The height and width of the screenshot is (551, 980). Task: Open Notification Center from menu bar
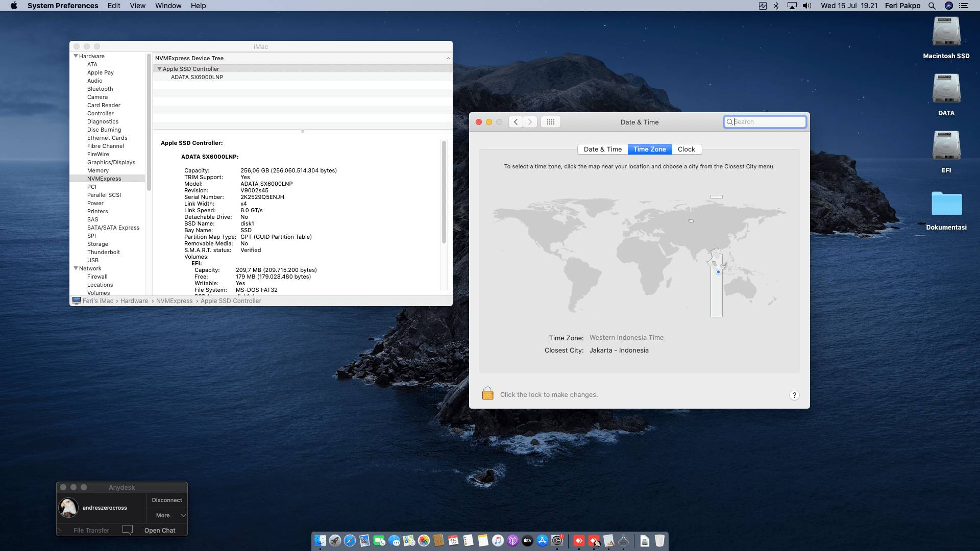(x=964, y=6)
